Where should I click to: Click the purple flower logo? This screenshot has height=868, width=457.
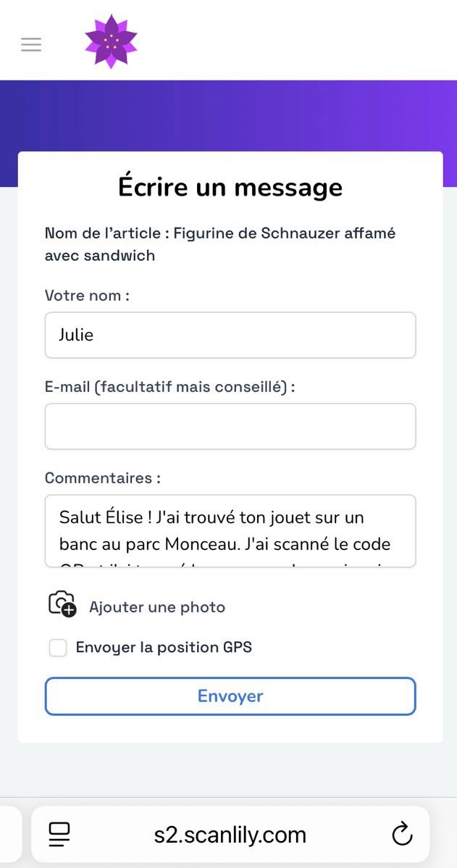(111, 42)
